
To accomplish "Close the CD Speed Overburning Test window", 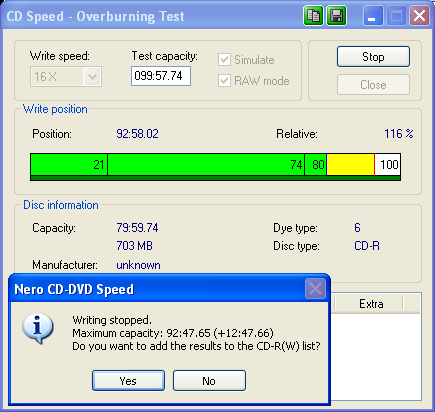I will point(419,16).
